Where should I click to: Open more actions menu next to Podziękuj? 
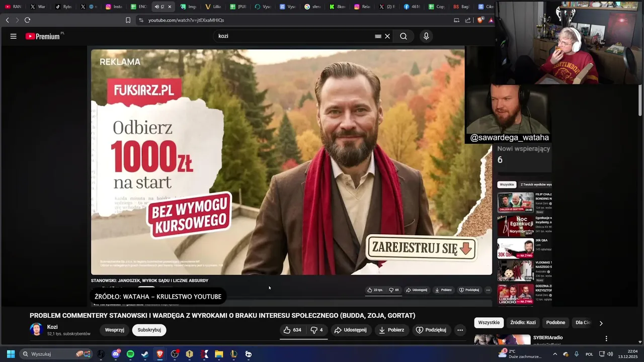[x=460, y=330]
